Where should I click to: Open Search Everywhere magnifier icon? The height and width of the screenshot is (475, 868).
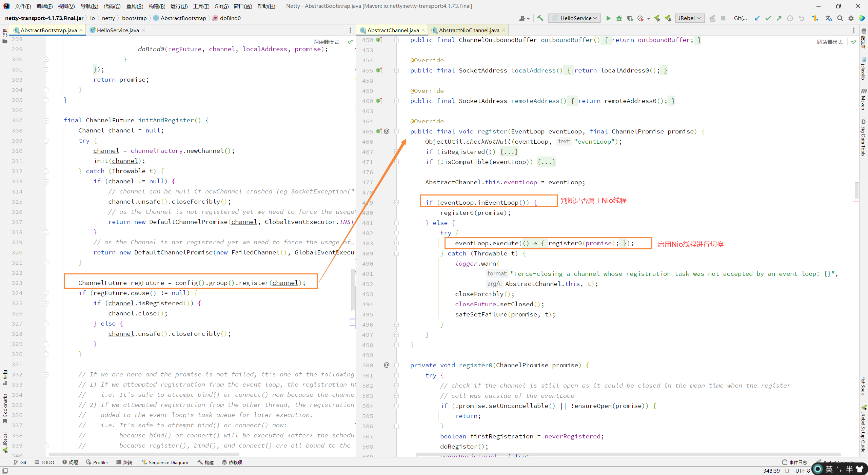click(x=840, y=18)
